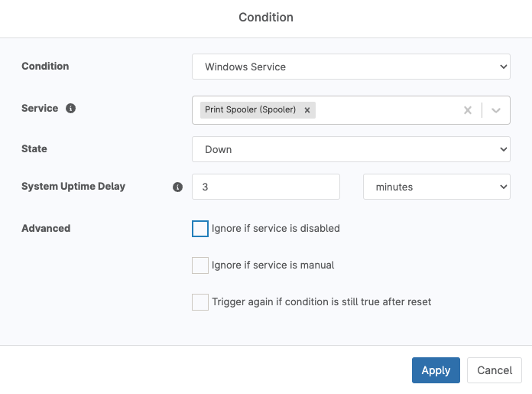Screen dimensions: 532x394
Task: Open the minutes time unit dropdown
Action: (x=436, y=187)
